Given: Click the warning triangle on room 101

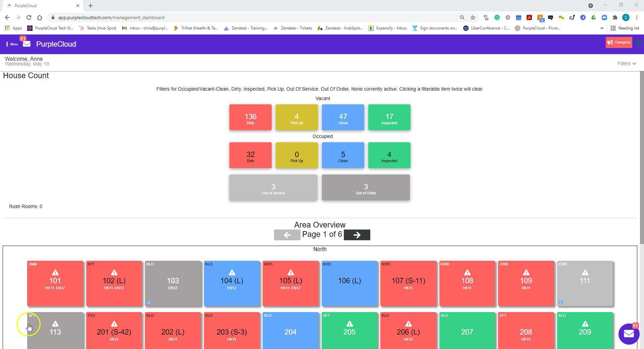Looking at the screenshot, I should tap(55, 272).
